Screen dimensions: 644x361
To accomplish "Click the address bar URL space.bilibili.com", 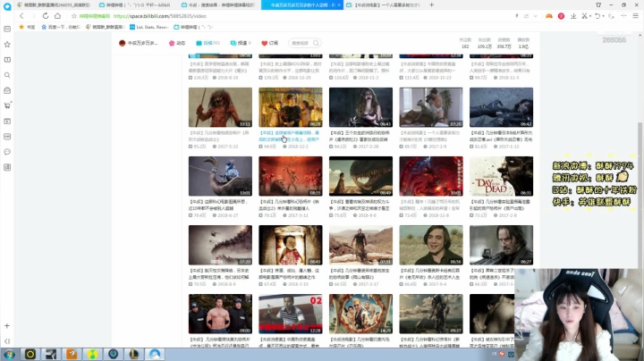I will 159,16.
